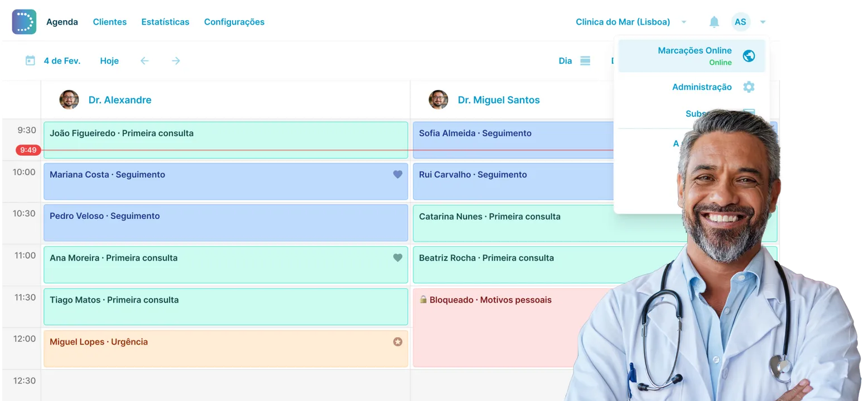Open notifications with the bell icon
Viewport: 868px width, 401px height.
(x=714, y=21)
